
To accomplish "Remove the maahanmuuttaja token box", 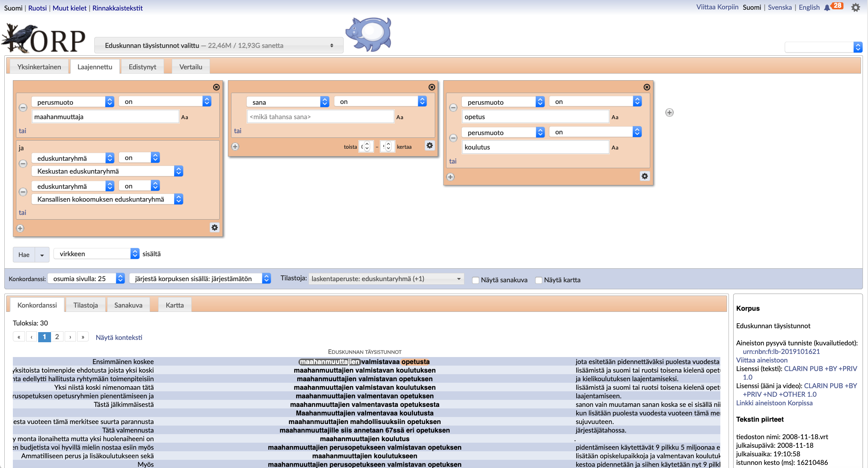I will pyautogui.click(x=217, y=87).
